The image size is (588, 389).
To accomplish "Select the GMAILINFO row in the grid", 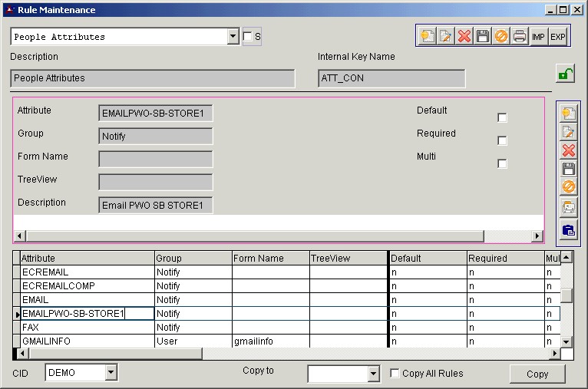I will pyautogui.click(x=84, y=341).
